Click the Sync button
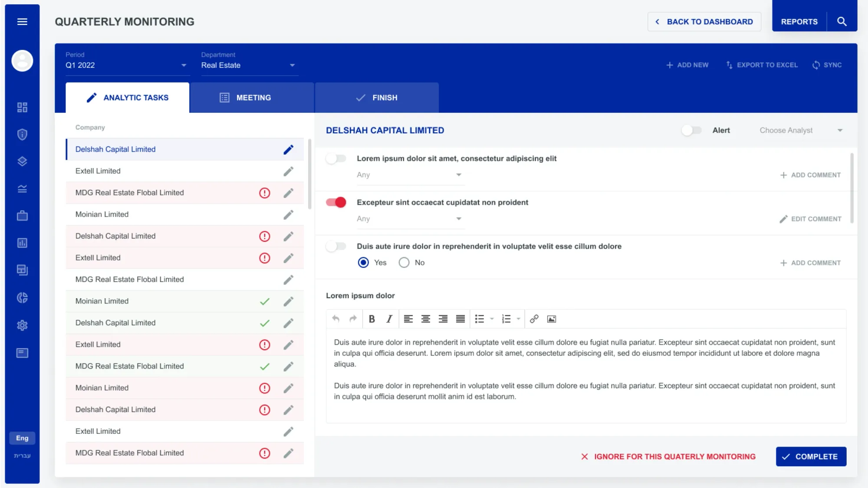This screenshot has height=488, width=868. click(827, 65)
